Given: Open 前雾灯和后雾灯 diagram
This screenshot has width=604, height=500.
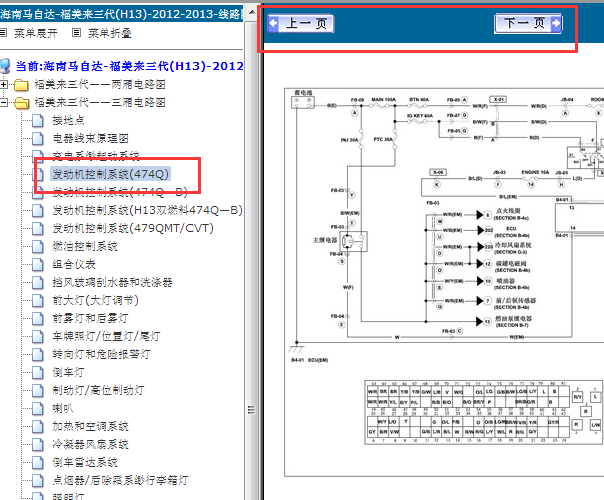Looking at the screenshot, I should point(90,318).
